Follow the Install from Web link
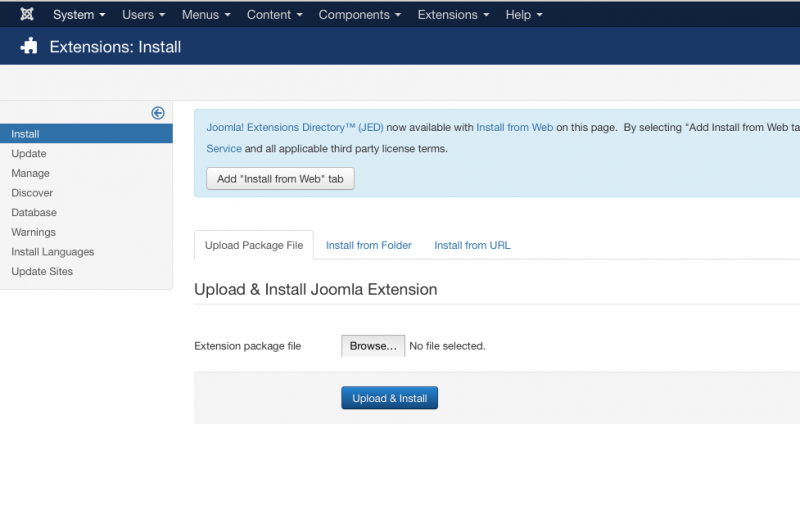The height and width of the screenshot is (519, 800). (514, 128)
